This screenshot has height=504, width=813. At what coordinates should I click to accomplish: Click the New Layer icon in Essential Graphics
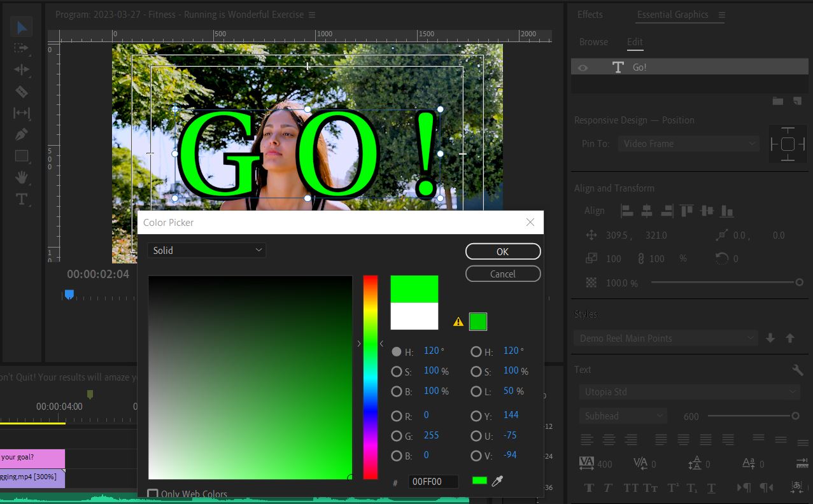click(797, 101)
